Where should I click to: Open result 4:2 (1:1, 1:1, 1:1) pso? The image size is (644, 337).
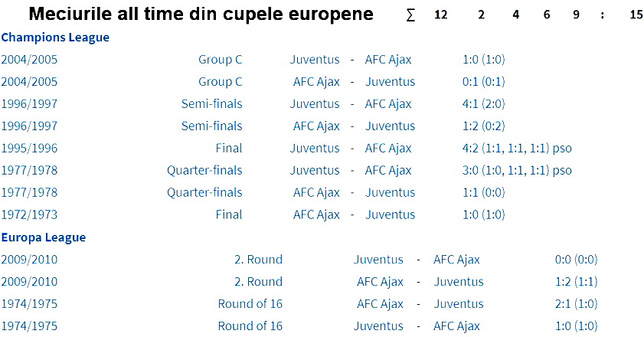517,149
